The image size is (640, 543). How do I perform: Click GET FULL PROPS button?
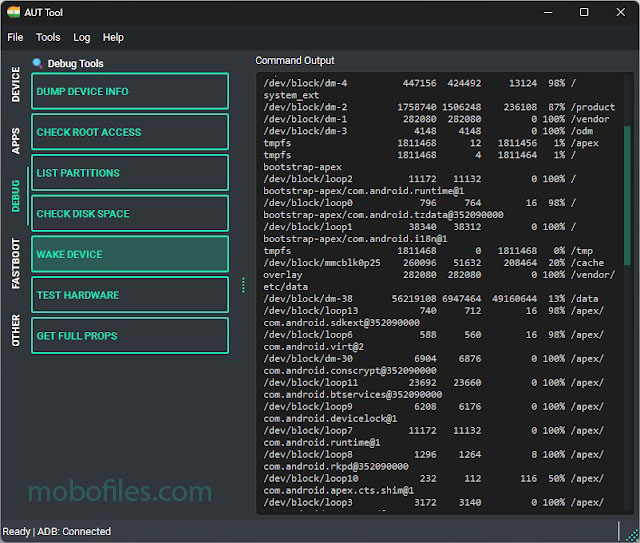point(130,336)
